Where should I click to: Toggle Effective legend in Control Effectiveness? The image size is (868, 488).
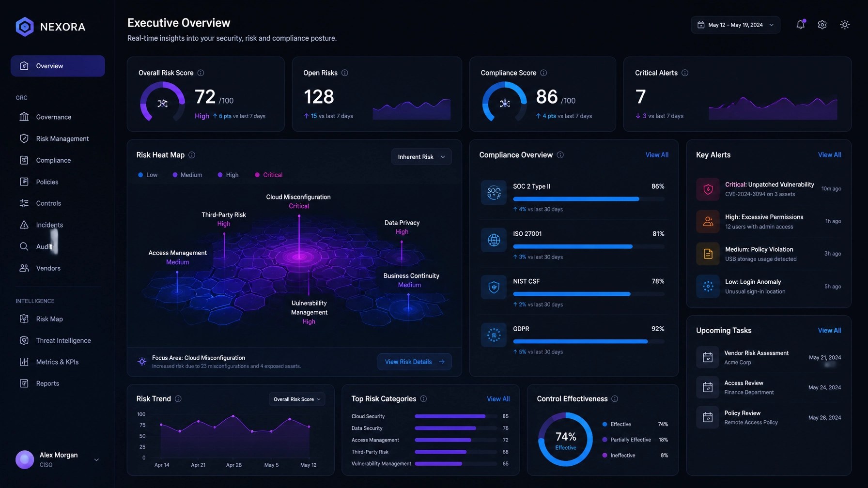pyautogui.click(x=617, y=424)
